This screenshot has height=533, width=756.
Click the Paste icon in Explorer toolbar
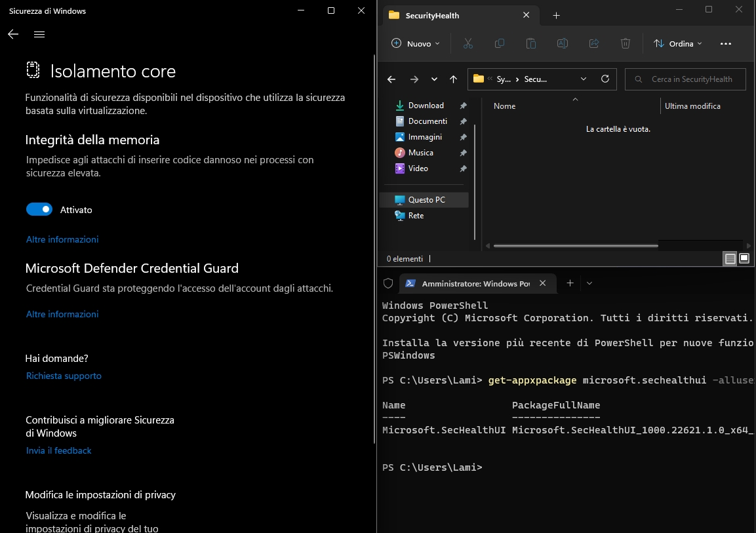pos(531,43)
